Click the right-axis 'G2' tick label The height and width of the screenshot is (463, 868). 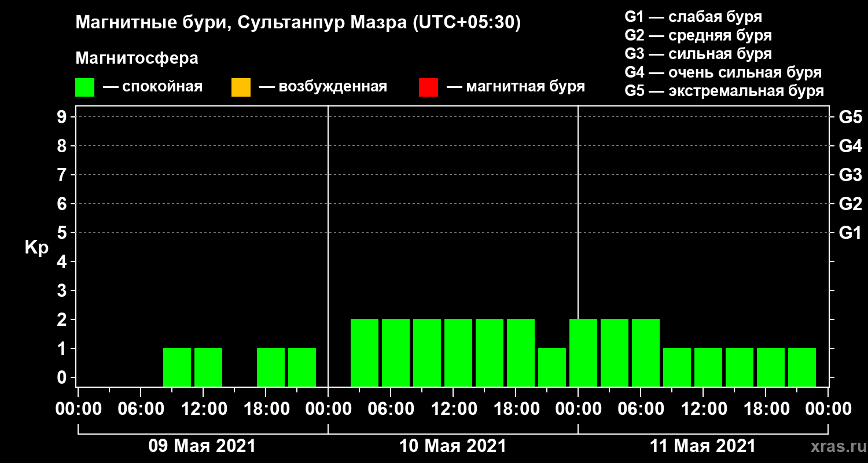pyautogui.click(x=851, y=204)
